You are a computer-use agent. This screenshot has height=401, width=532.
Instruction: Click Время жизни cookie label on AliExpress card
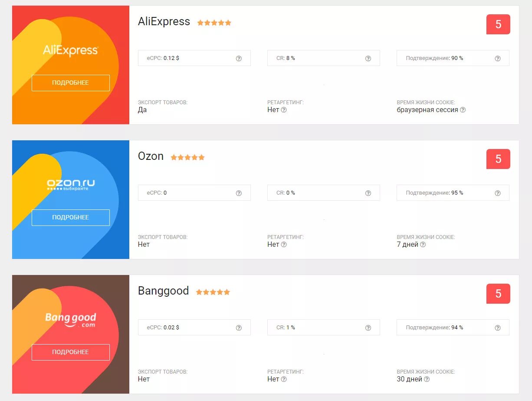(426, 103)
